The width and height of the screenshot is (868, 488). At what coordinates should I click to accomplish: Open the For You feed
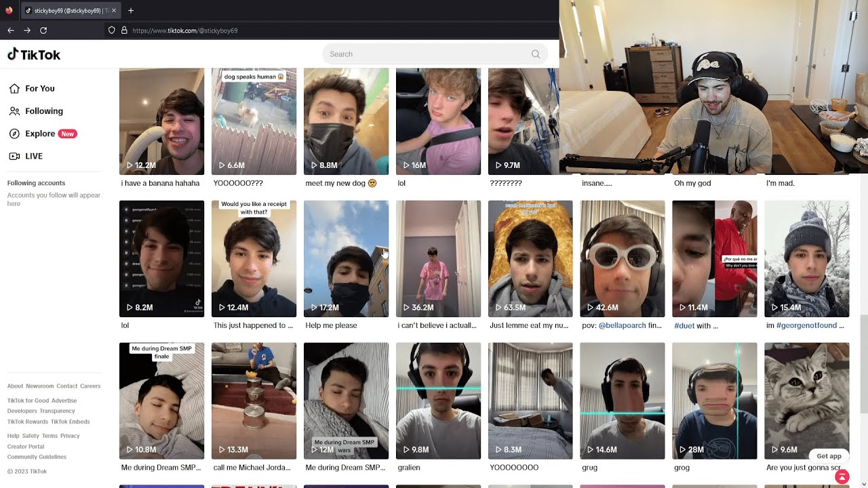pos(32,89)
